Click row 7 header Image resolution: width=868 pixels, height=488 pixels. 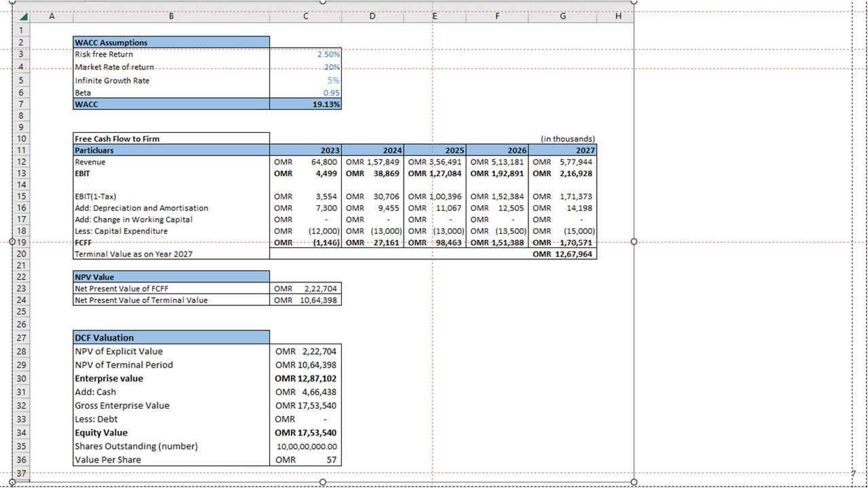(x=21, y=104)
